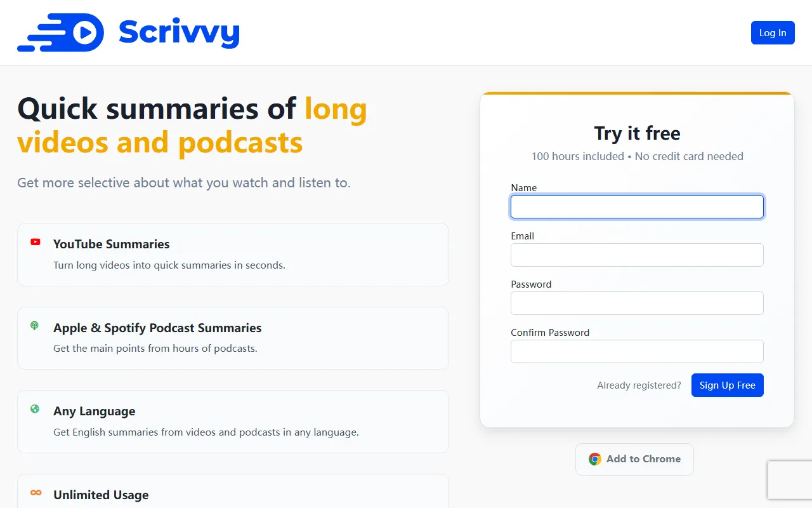Click the globe icon next to Any Language
The height and width of the screenshot is (508, 812).
point(35,408)
